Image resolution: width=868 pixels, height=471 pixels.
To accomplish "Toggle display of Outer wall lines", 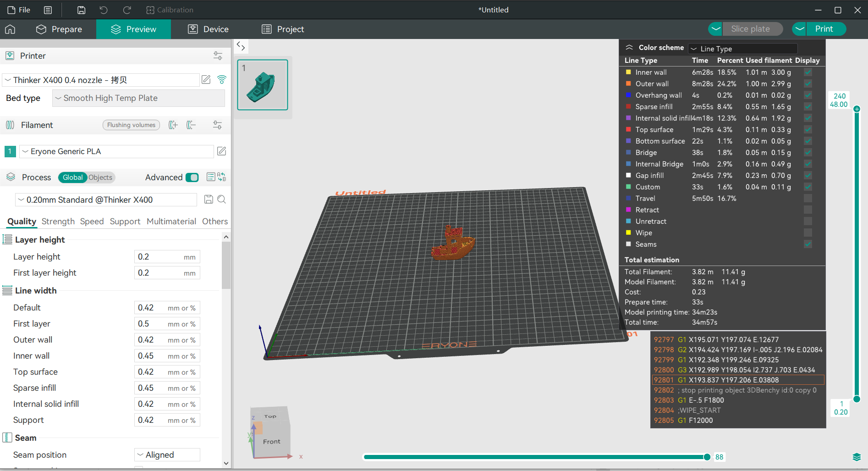I will pos(808,83).
